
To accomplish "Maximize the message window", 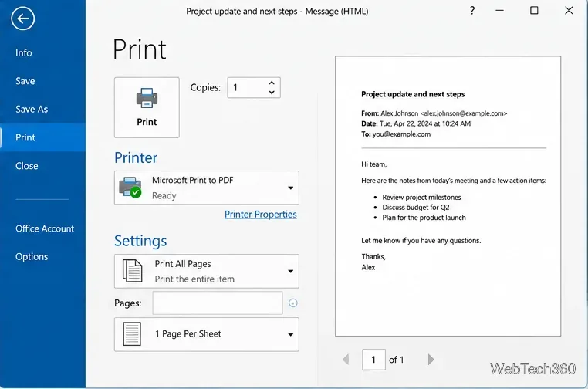I will pos(534,11).
